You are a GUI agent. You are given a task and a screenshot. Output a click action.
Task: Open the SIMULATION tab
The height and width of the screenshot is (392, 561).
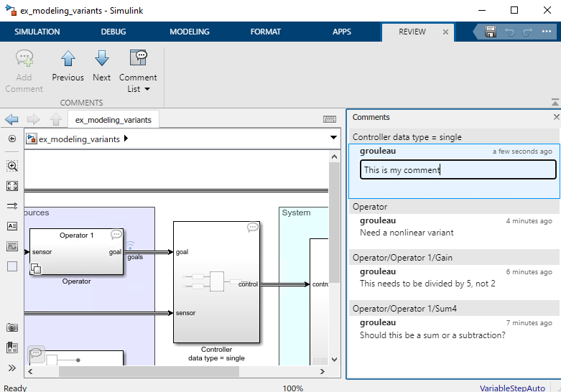coord(37,32)
